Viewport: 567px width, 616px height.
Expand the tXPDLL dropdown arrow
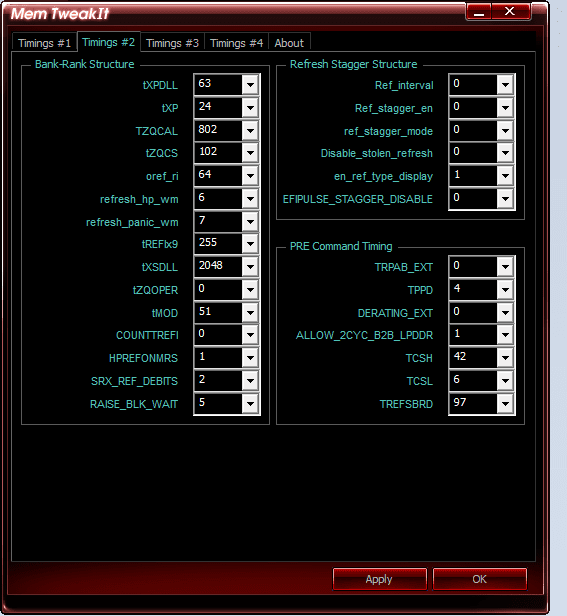[250, 84]
